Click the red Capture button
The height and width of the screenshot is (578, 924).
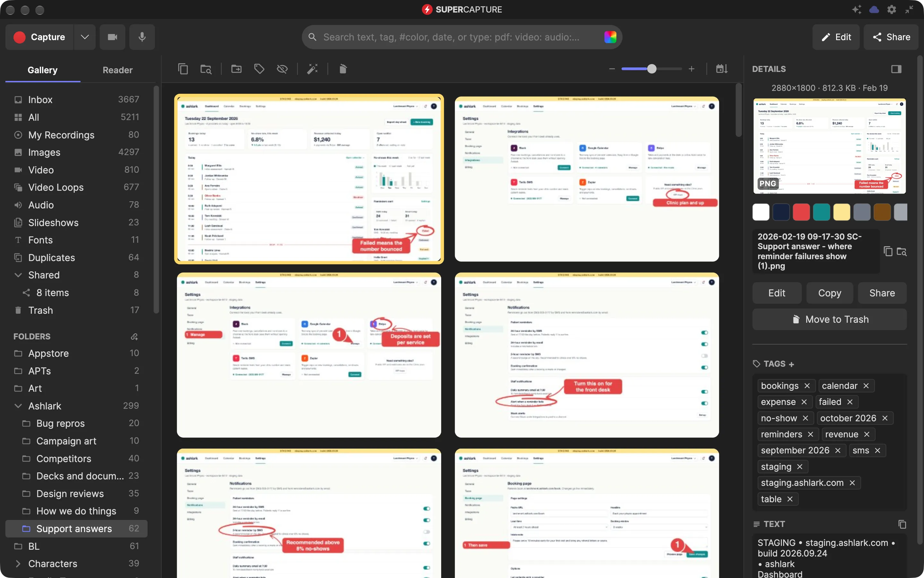point(39,37)
